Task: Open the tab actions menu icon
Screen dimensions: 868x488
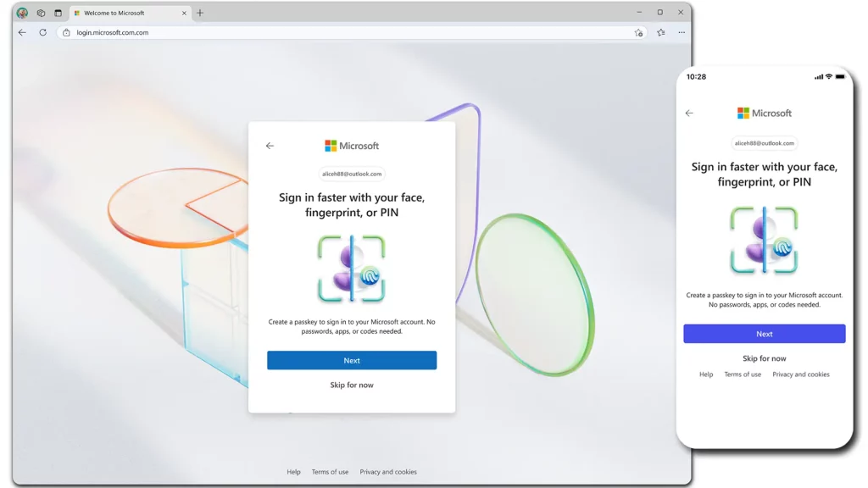Action: coord(58,13)
